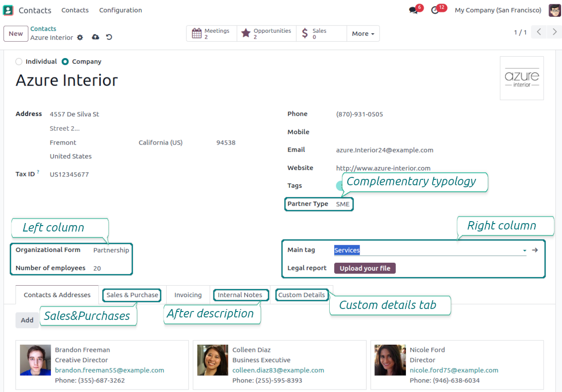The height and width of the screenshot is (392, 562).
Task: Open the Configuration menu
Action: (120, 10)
